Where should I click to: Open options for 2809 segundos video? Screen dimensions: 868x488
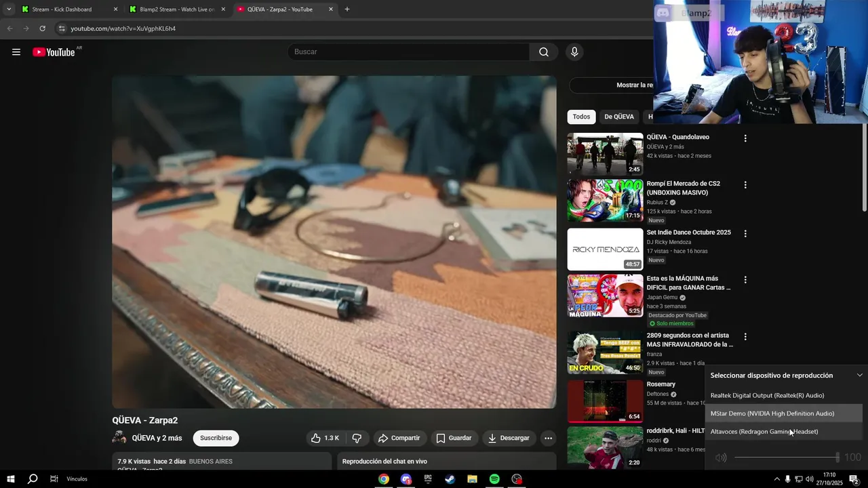(745, 337)
